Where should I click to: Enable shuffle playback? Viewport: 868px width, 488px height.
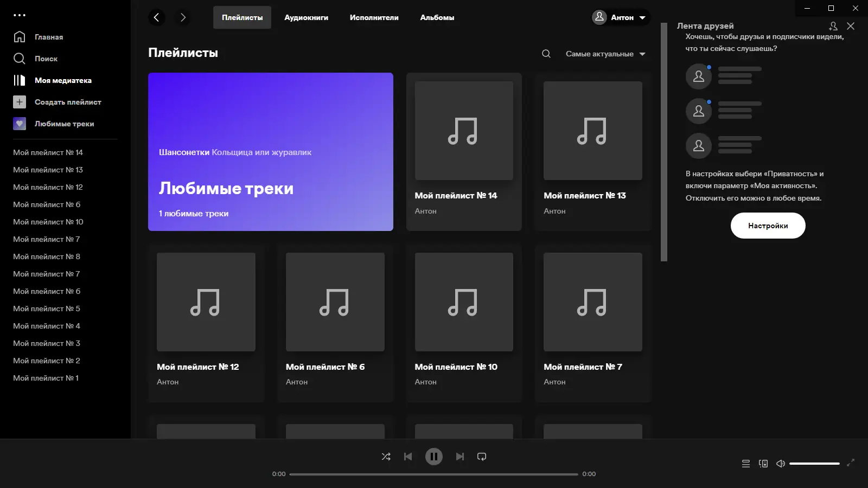[x=386, y=457]
